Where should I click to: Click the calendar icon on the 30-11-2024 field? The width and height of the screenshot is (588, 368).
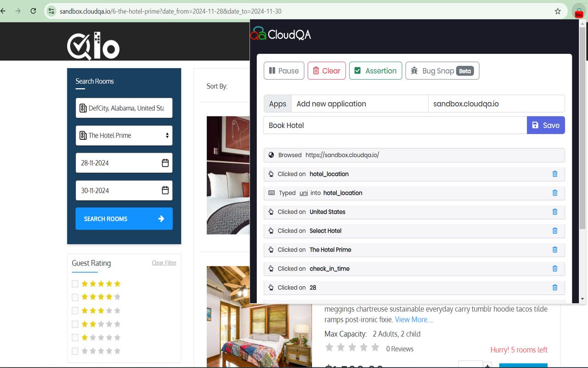coord(165,190)
